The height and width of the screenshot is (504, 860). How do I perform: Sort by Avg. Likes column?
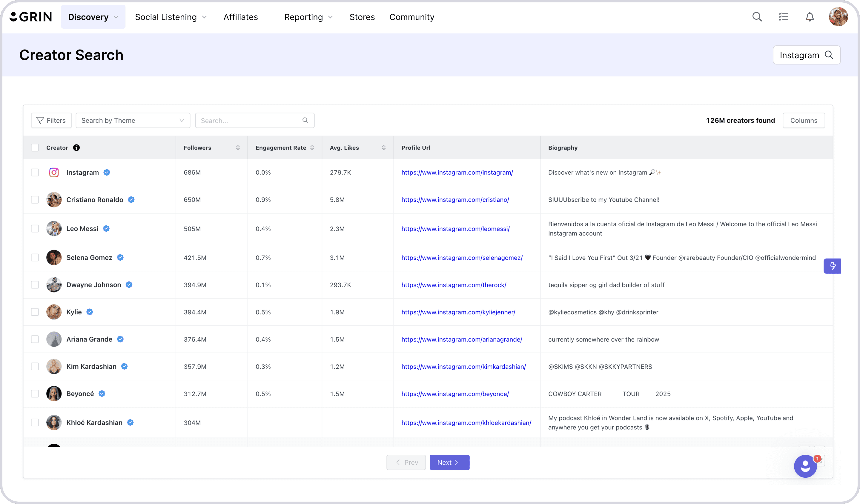click(x=384, y=148)
